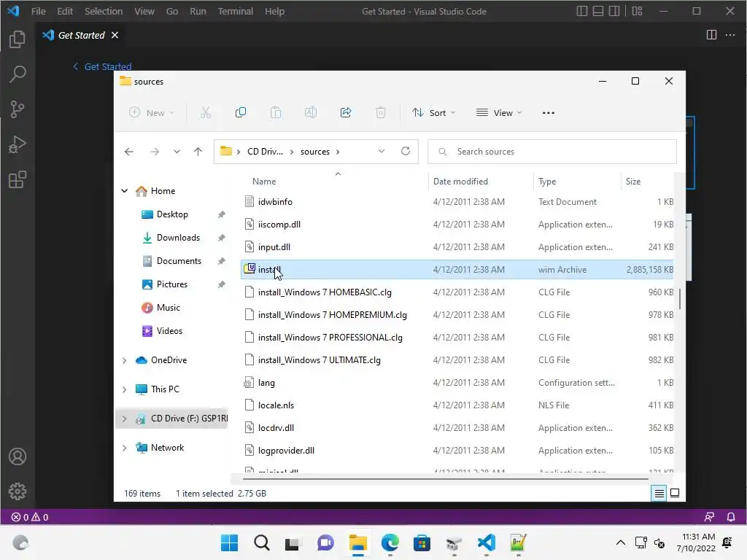Click Copy icon in Explorer toolbar
This screenshot has width=747, height=560.
click(241, 112)
